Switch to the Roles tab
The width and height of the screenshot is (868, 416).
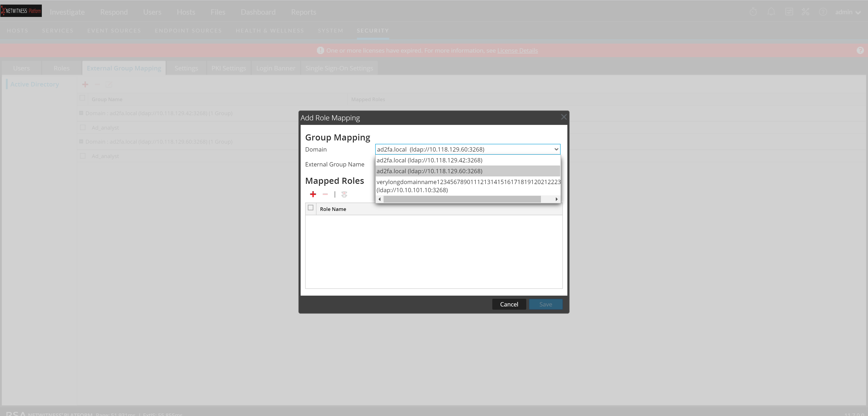(x=61, y=68)
